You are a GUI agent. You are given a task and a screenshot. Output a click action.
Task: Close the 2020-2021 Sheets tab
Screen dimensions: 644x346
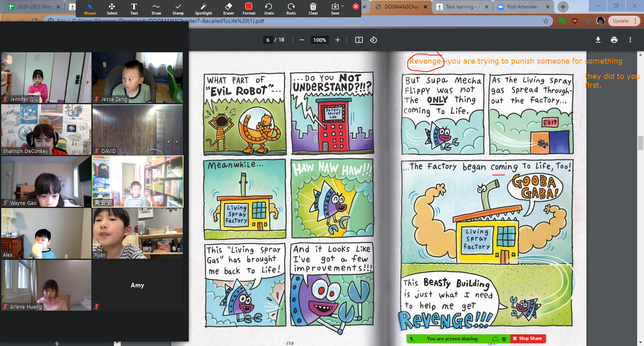[58, 7]
